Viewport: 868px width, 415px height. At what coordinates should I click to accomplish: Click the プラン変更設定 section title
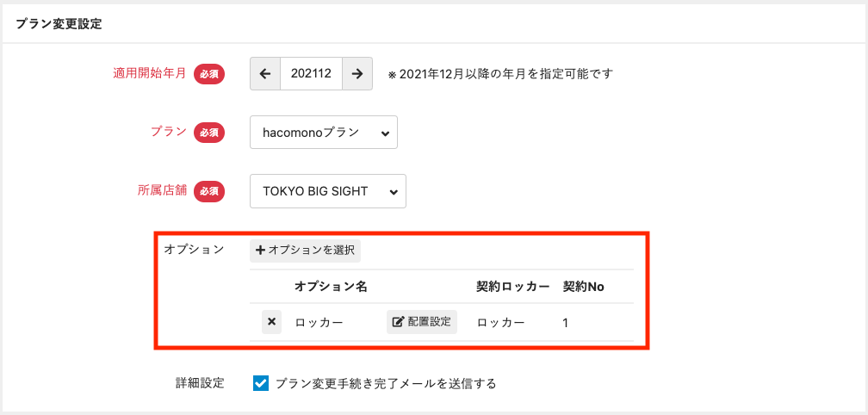click(x=59, y=24)
